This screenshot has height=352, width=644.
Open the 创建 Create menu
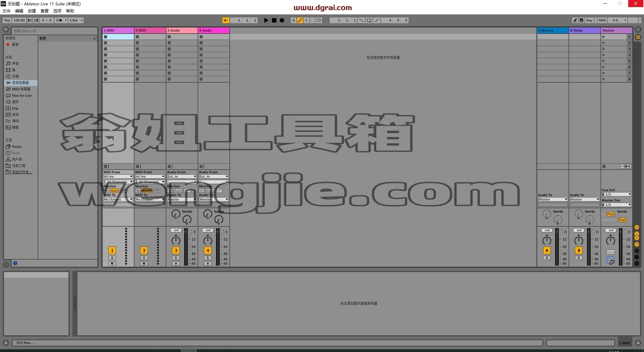click(x=32, y=11)
